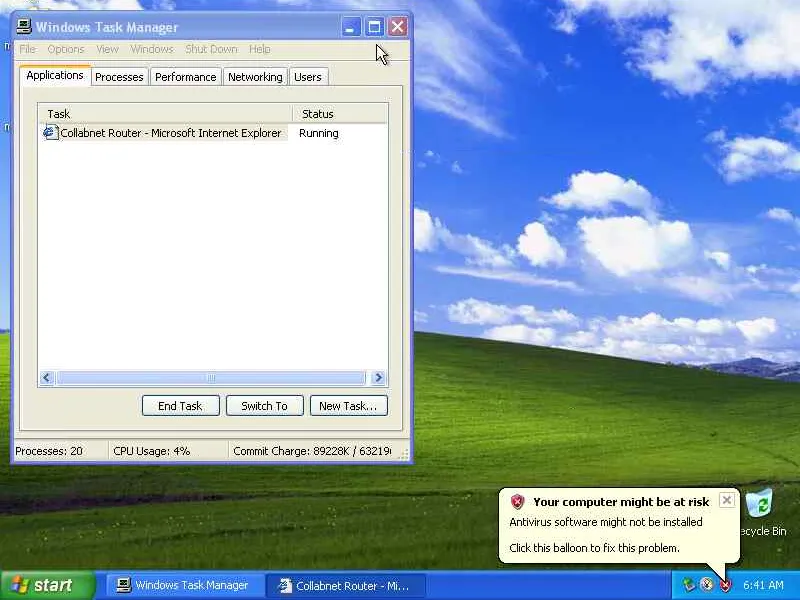Viewport: 800px width, 600px height.
Task: Click the Commit Charge status entry
Action: point(312,451)
